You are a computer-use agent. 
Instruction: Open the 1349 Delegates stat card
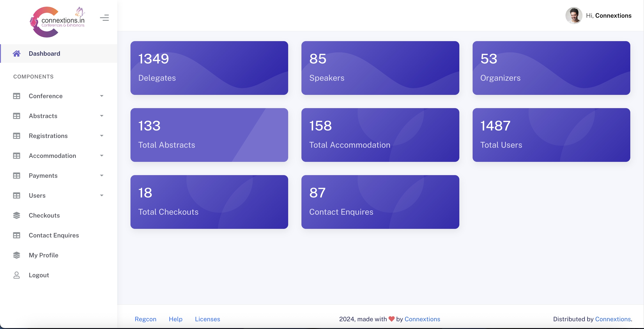tap(209, 68)
